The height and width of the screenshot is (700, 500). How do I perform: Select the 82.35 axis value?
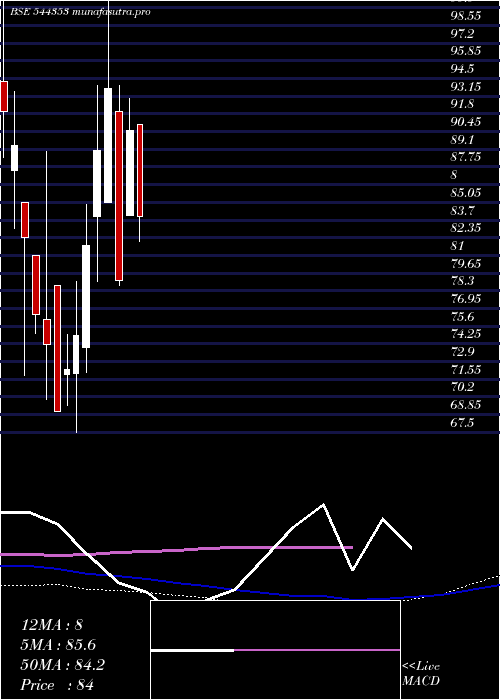point(466,228)
